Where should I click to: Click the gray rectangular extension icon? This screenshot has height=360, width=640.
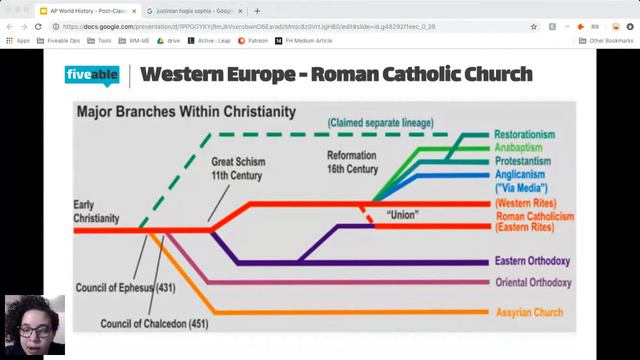(595, 27)
